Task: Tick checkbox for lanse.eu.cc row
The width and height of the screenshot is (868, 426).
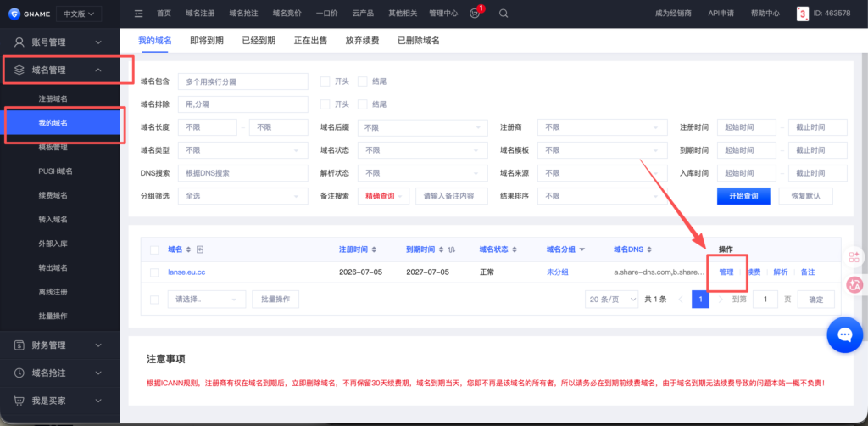Action: pos(154,272)
